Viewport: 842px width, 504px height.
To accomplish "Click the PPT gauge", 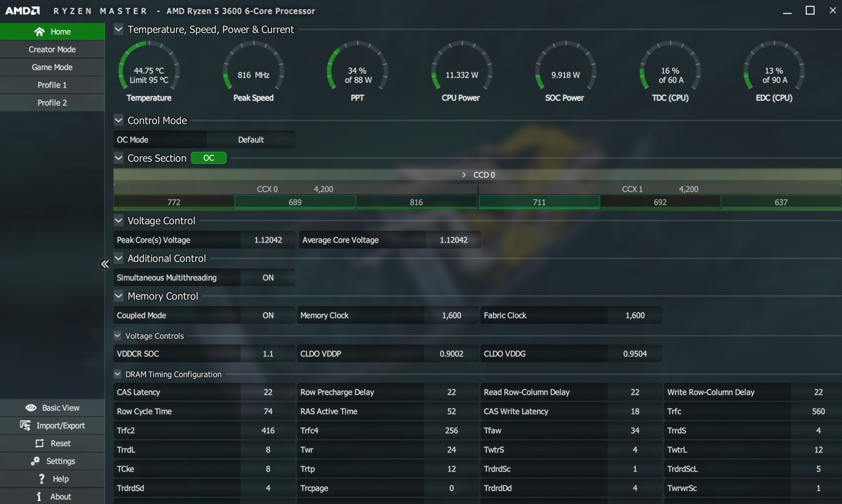I will 357,72.
